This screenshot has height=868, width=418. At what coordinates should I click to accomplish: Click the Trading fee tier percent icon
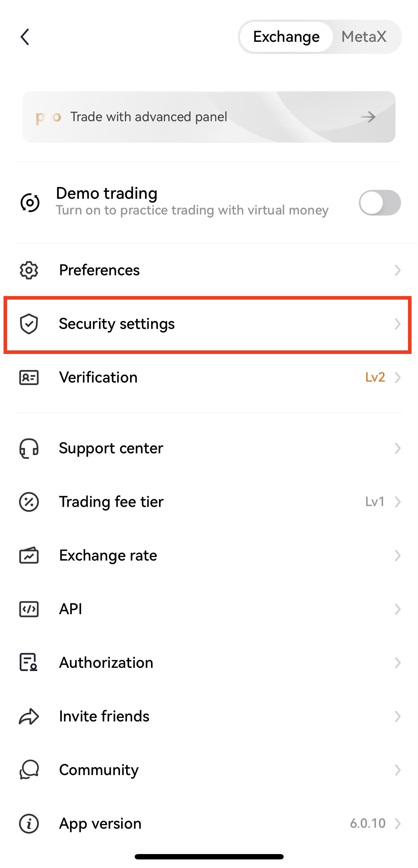(x=29, y=502)
